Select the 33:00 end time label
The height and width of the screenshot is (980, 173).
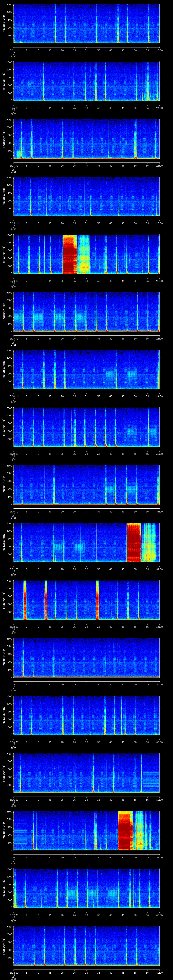(159, 627)
